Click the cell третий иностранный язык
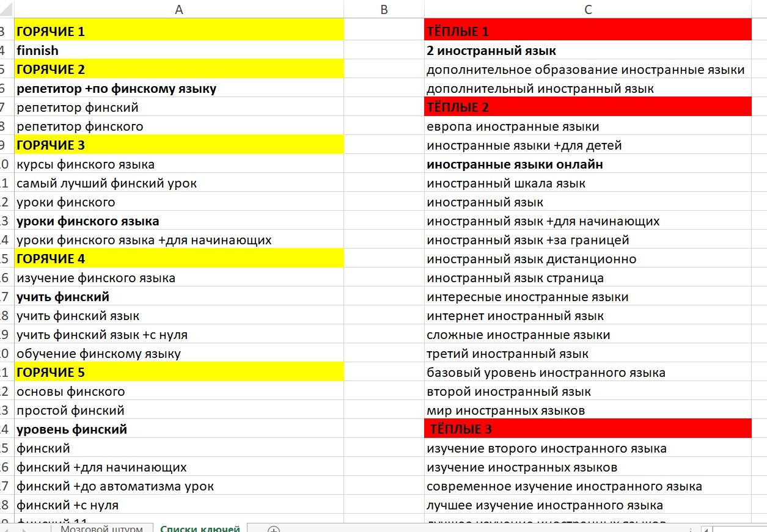 588,353
